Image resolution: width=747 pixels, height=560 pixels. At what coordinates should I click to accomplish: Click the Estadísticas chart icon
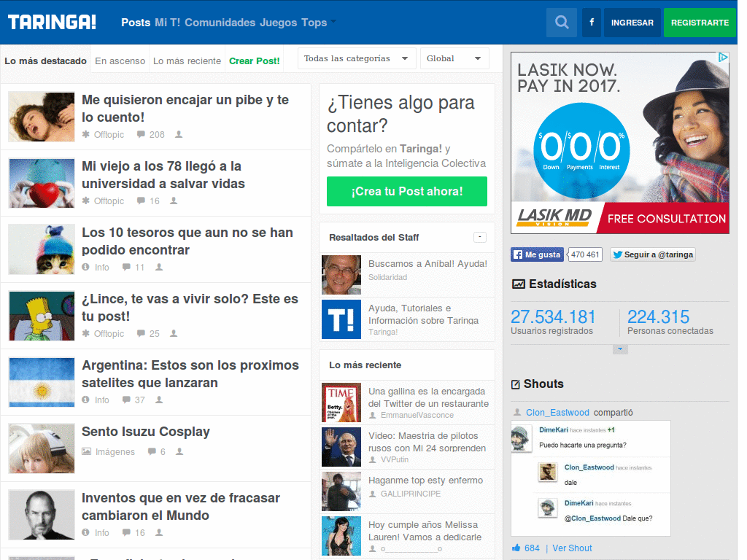[x=519, y=284]
